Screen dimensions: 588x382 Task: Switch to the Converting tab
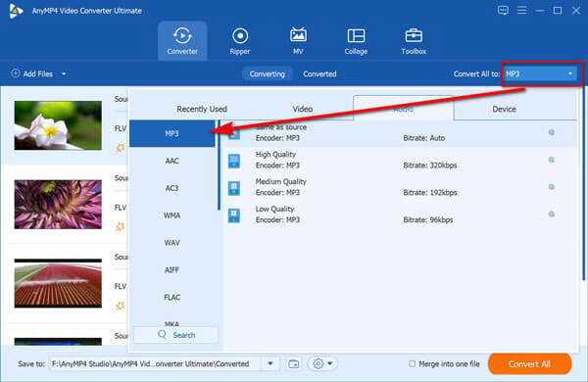(267, 73)
